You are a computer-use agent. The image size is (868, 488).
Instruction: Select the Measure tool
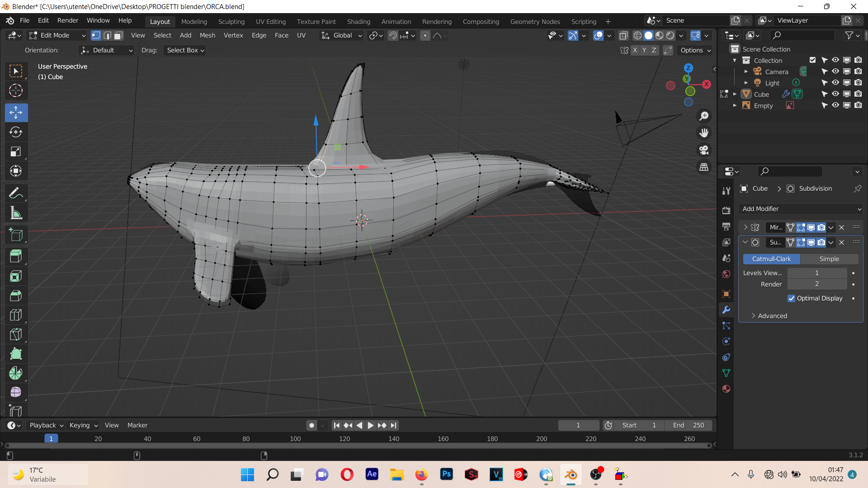(16, 213)
